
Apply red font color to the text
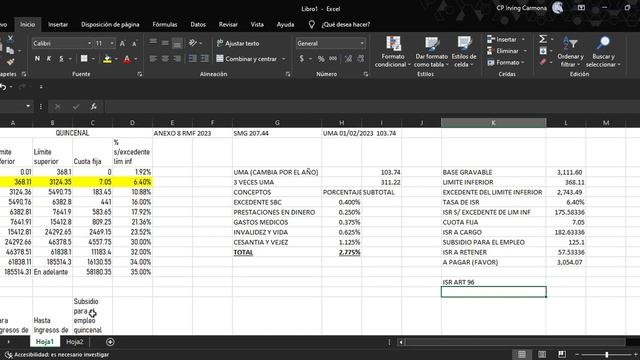pyautogui.click(x=127, y=59)
